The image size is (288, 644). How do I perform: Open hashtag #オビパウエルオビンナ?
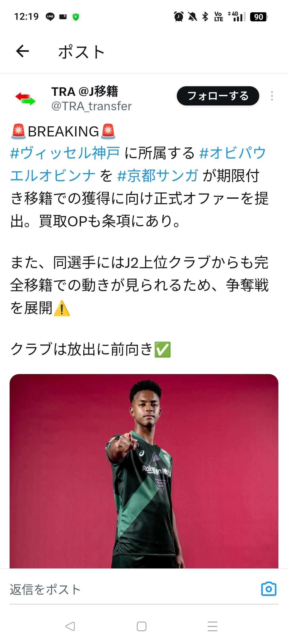point(233,153)
